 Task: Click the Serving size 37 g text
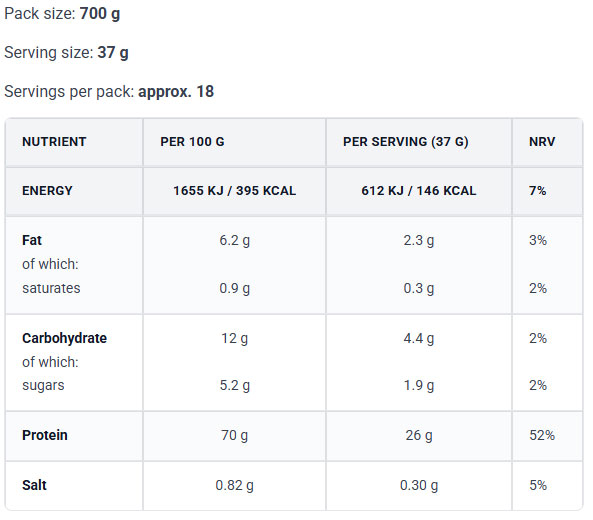pyautogui.click(x=66, y=53)
